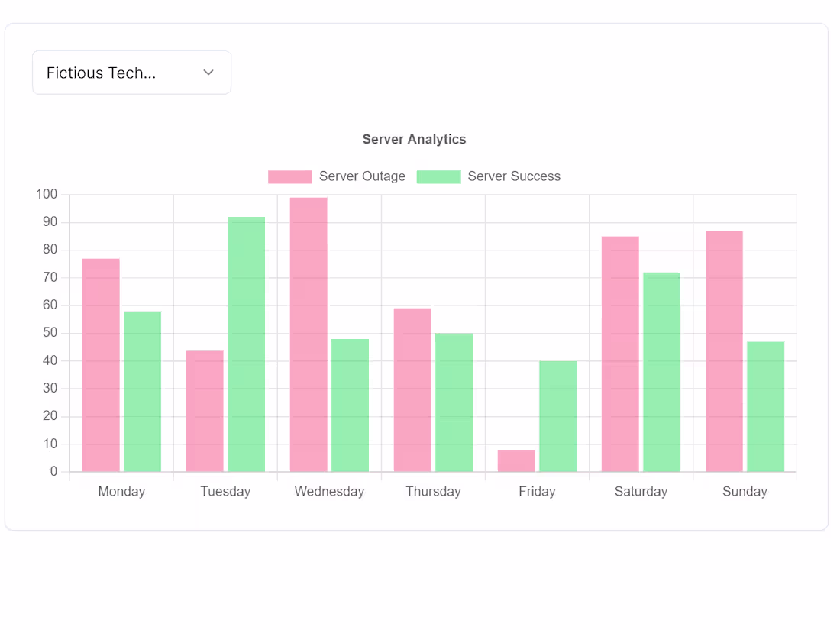The width and height of the screenshot is (840, 630).
Task: Hide dataset via Server Outage legend label
Action: click(x=362, y=176)
